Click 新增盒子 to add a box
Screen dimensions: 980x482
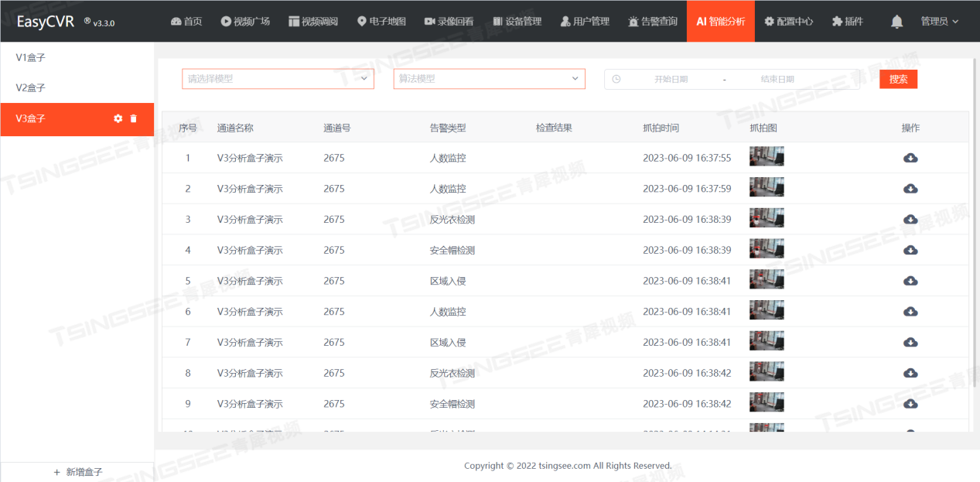[x=77, y=472]
